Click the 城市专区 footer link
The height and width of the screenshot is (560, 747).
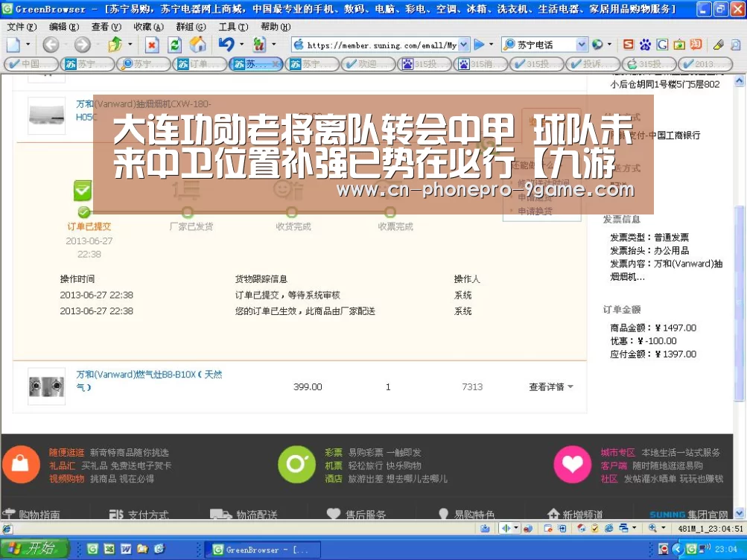click(x=618, y=452)
